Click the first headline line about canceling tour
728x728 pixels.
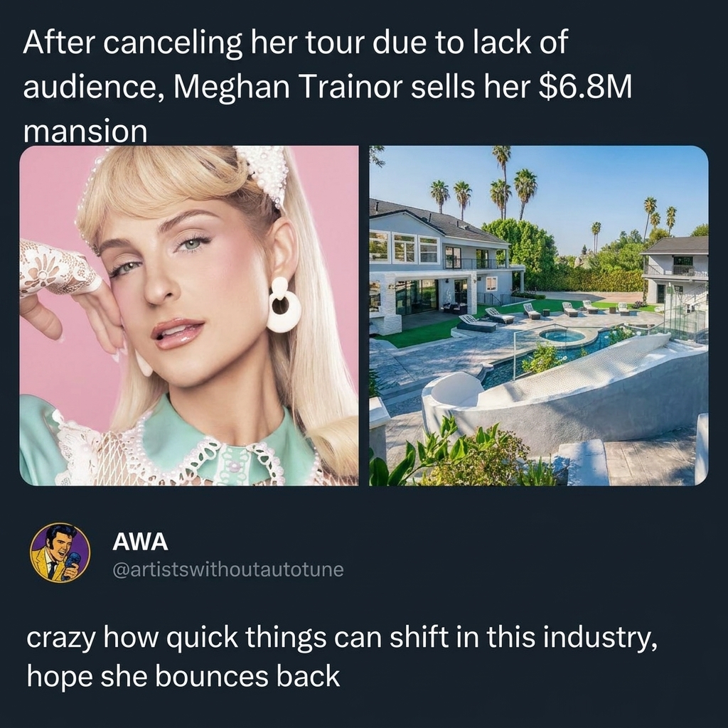point(295,43)
